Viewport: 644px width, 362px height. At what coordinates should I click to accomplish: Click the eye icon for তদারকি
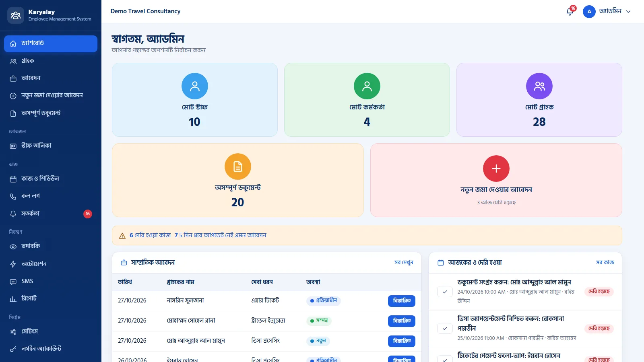pos(13,247)
